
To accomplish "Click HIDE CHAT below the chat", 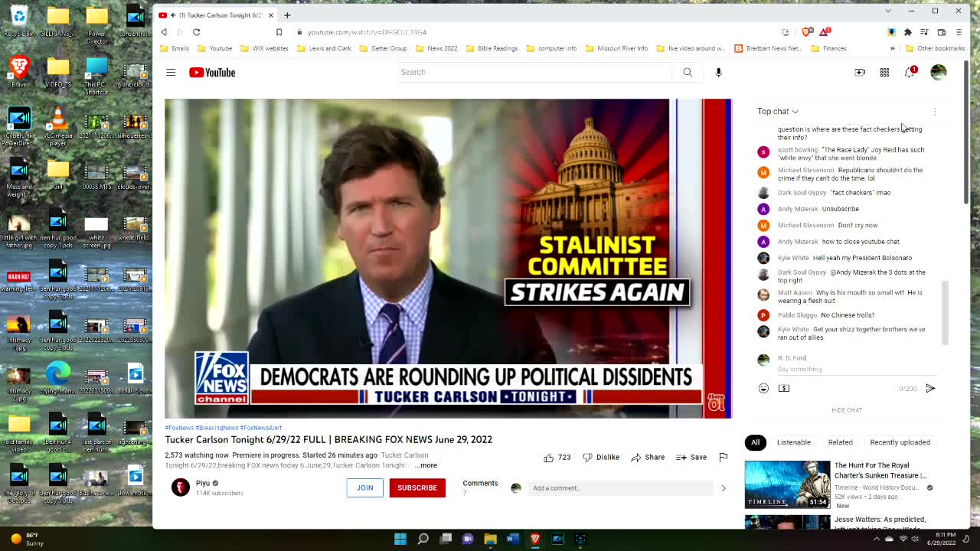I will tap(847, 410).
